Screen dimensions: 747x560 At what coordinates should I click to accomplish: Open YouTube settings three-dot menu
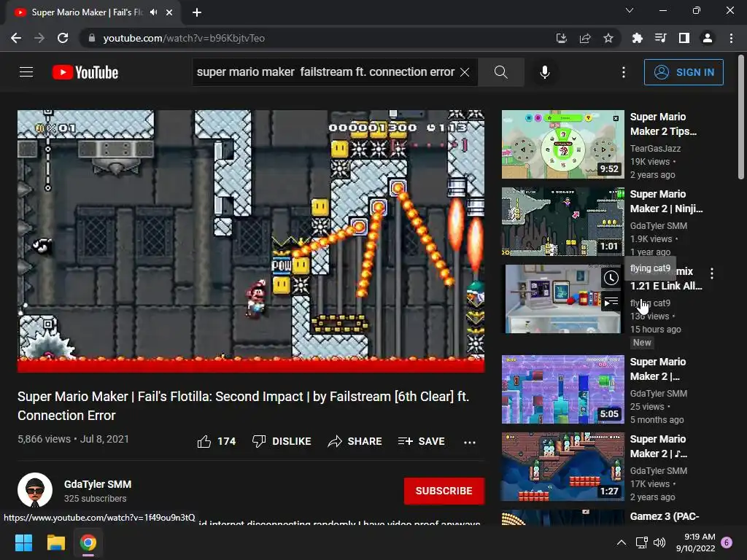click(623, 72)
